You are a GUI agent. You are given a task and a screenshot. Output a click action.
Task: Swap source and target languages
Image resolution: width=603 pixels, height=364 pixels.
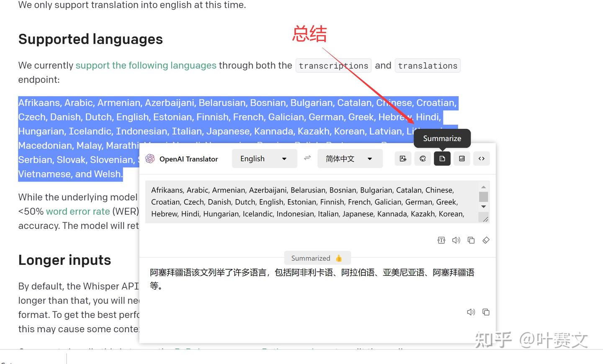pos(307,158)
